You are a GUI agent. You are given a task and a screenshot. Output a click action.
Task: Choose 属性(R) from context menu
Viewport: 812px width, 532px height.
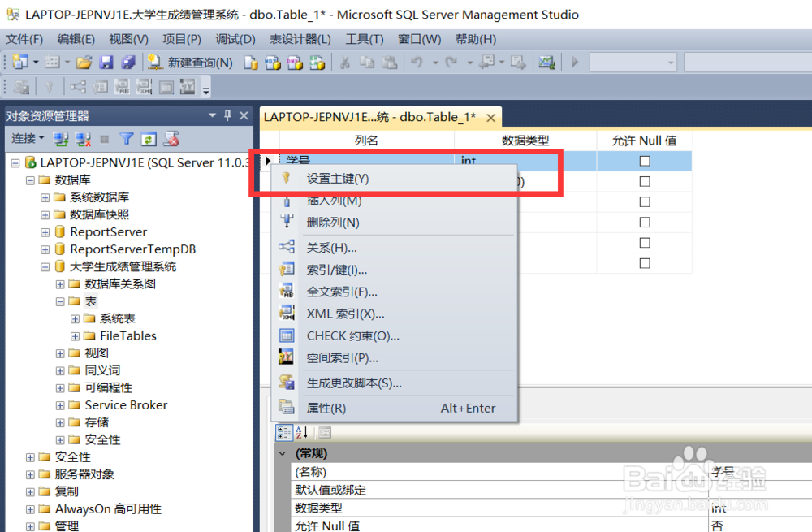[395, 409]
